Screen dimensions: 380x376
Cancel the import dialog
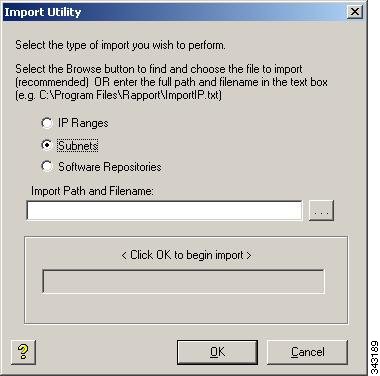[307, 352]
